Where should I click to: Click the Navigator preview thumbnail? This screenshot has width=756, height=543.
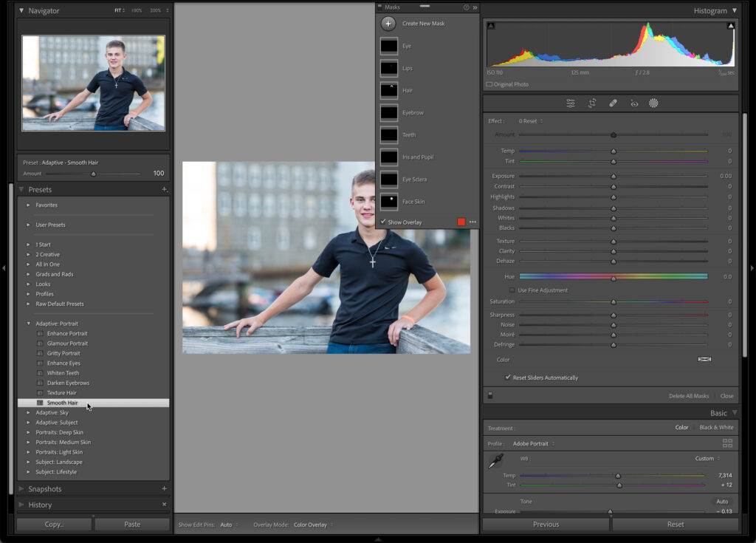click(x=93, y=83)
